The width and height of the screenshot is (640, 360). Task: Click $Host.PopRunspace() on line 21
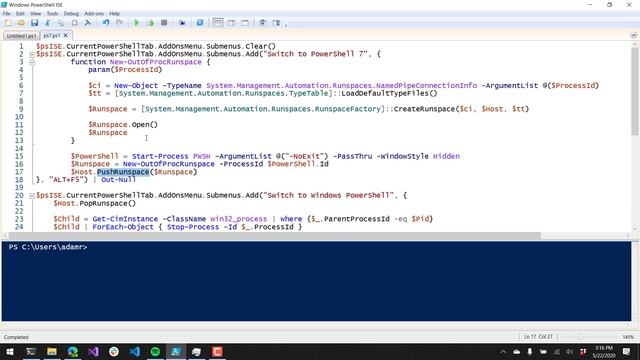click(x=95, y=203)
